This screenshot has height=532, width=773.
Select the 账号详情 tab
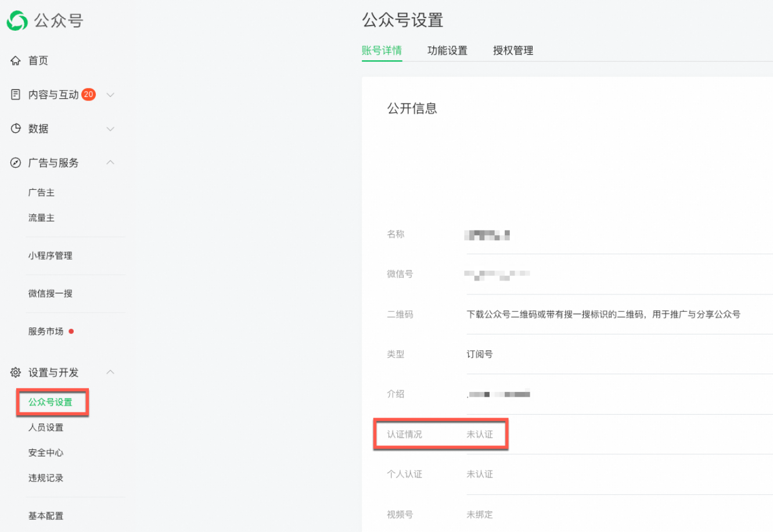tap(382, 51)
